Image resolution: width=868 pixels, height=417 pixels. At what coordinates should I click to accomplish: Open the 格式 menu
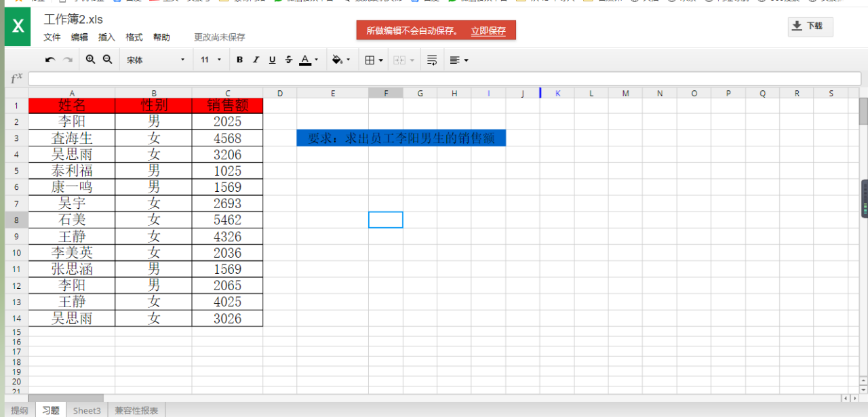click(x=134, y=37)
